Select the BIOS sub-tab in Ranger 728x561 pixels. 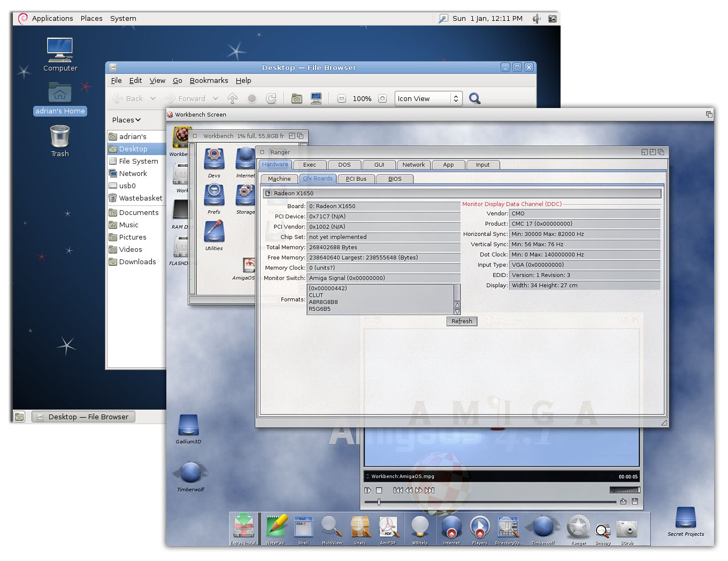click(x=395, y=179)
